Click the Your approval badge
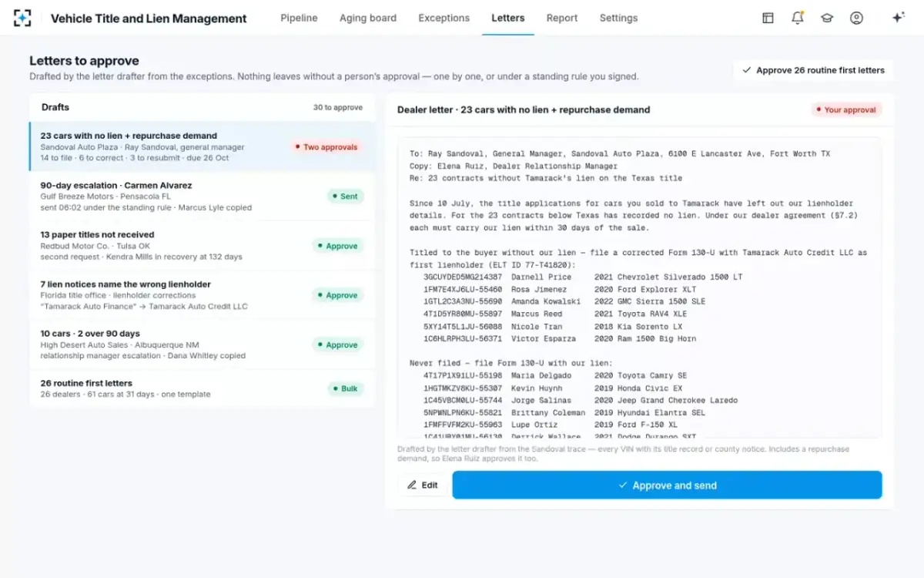Image resolution: width=924 pixels, height=578 pixels. [846, 110]
